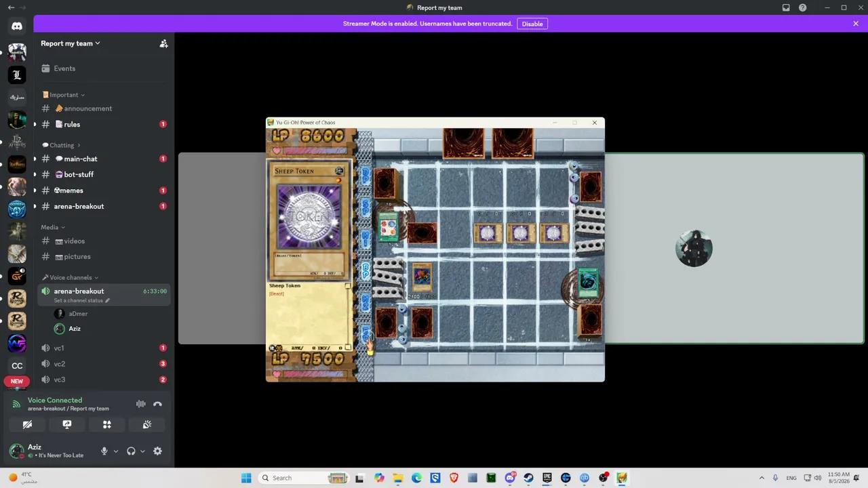Open the arena-breakout text channel
The image size is (868, 488).
coord(104,206)
